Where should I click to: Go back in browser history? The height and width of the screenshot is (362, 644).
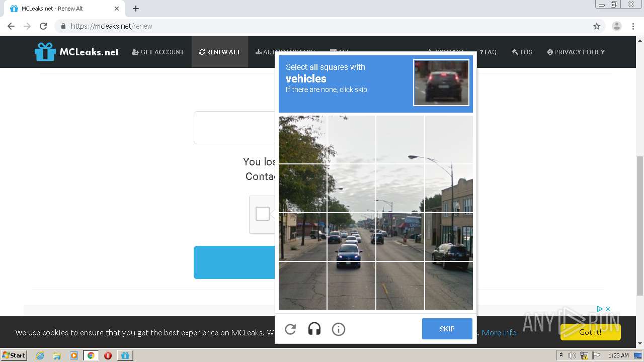pyautogui.click(x=11, y=26)
